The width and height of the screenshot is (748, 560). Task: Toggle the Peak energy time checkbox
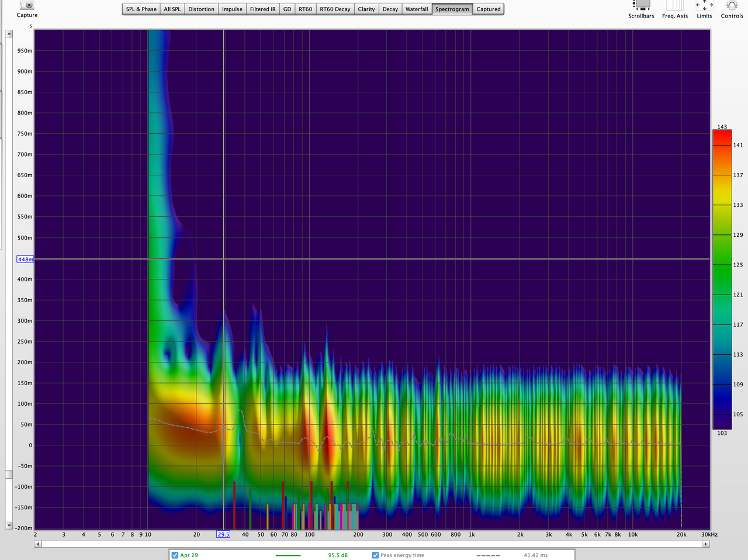(375, 555)
